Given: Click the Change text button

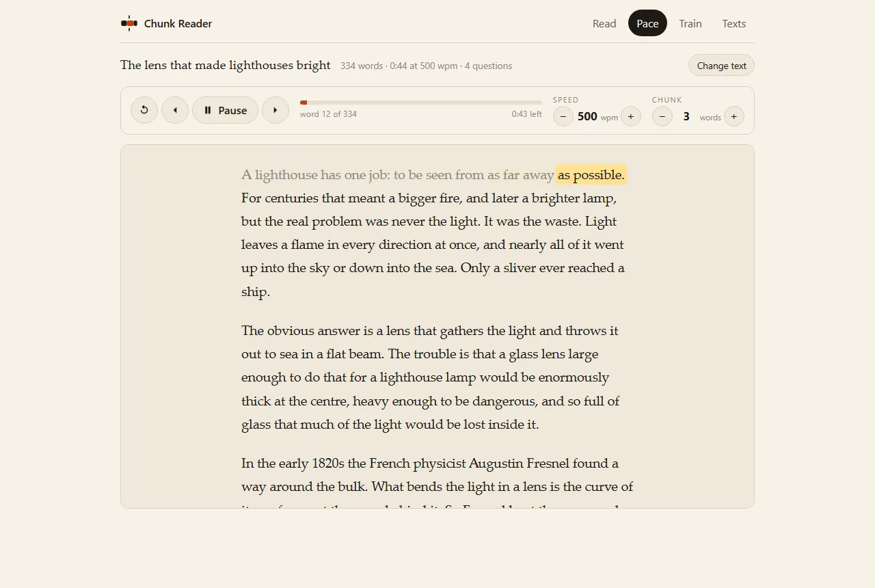Looking at the screenshot, I should (721, 66).
